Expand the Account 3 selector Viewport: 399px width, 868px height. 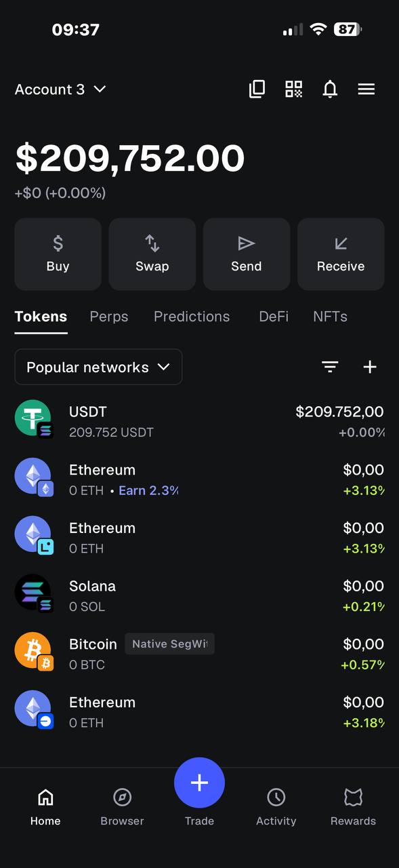pos(60,89)
